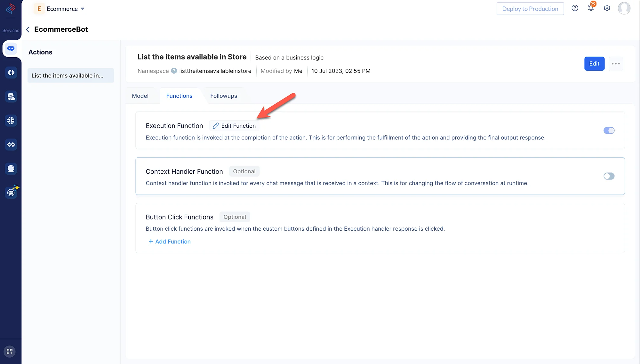Open the three-dots more options menu
Viewport: 640px width, 364px height.
(615, 64)
